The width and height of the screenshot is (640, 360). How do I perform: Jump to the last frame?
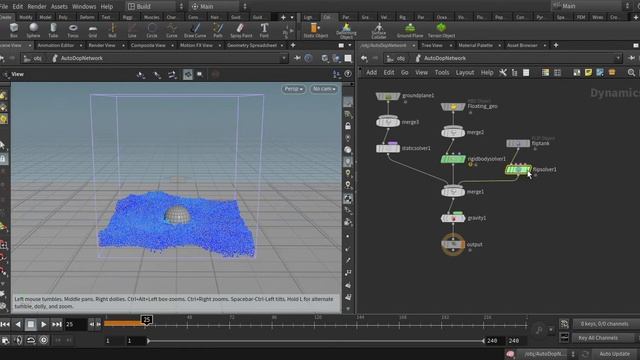57,324
